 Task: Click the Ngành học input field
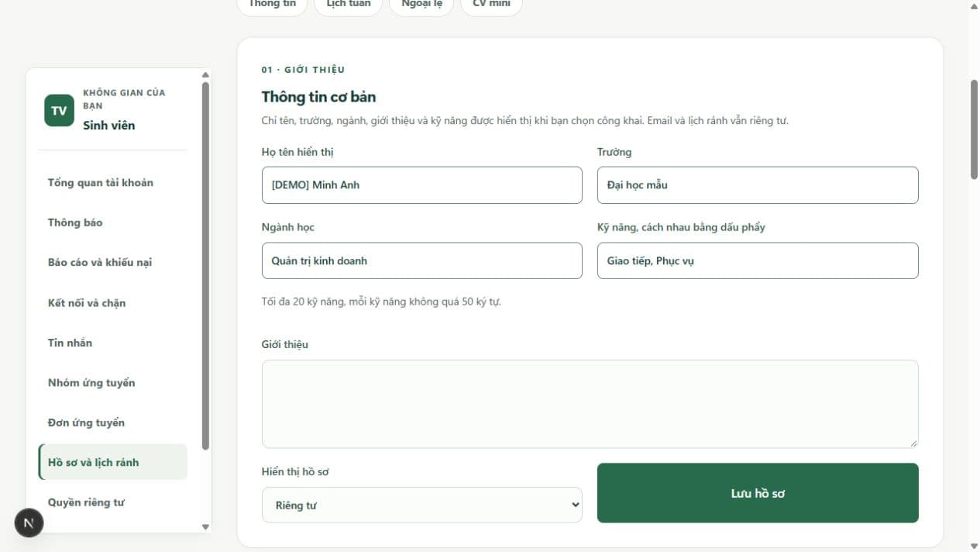coord(422,260)
